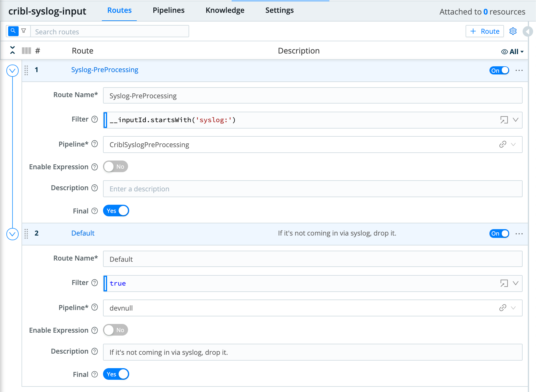Image resolution: width=536 pixels, height=392 pixels.
Task: Open the All visibility dropdown in the header
Action: [x=512, y=51]
